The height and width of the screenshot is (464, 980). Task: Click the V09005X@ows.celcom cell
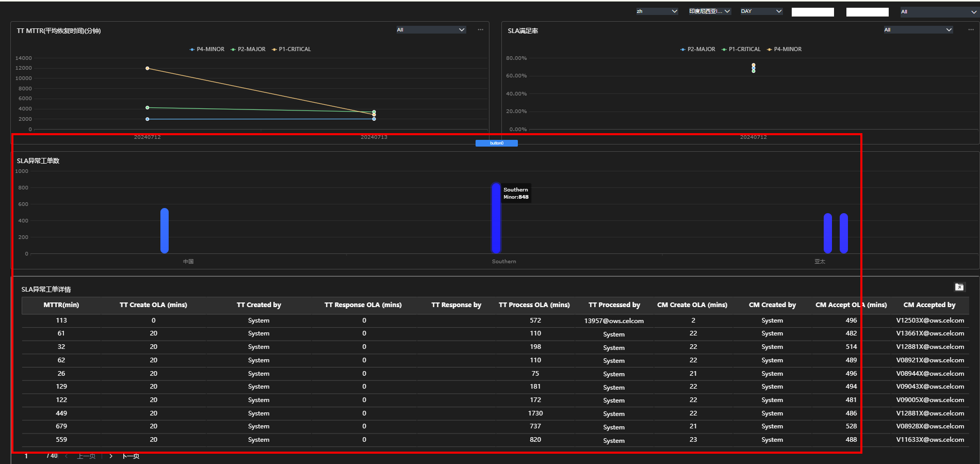click(930, 400)
